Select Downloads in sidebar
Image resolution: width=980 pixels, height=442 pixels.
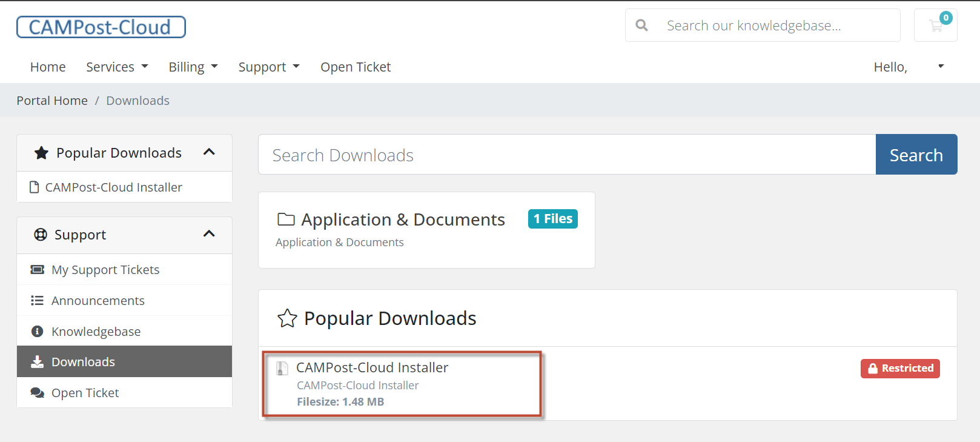pyautogui.click(x=124, y=362)
